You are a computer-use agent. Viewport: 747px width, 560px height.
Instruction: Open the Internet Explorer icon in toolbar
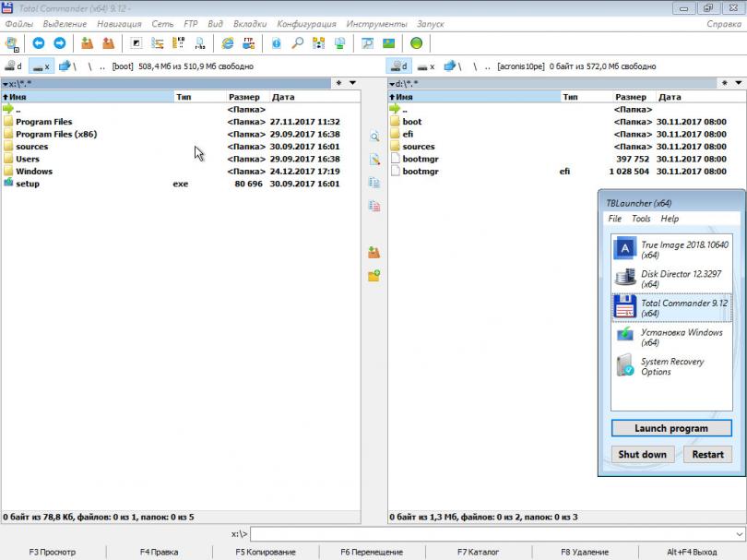pos(228,43)
